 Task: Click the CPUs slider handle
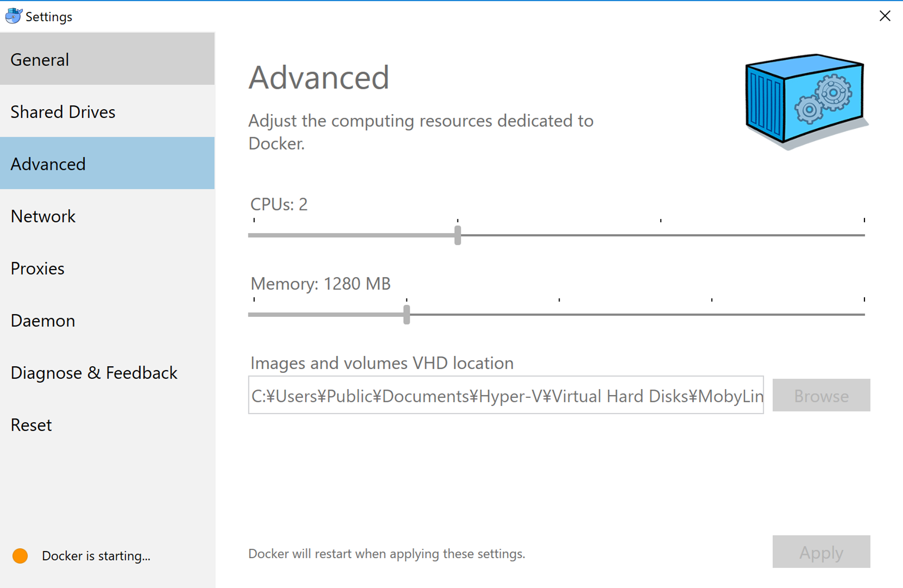pyautogui.click(x=457, y=235)
